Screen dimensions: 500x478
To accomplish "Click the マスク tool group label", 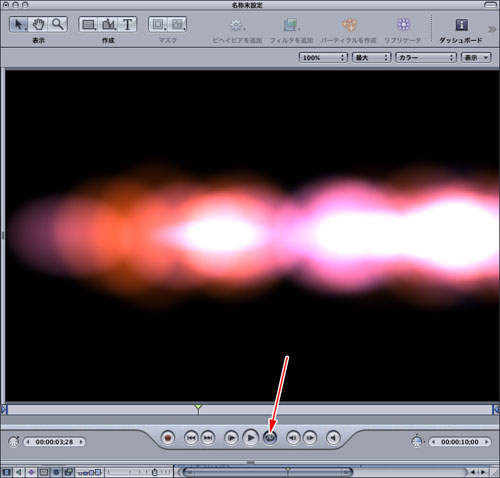I will point(168,40).
